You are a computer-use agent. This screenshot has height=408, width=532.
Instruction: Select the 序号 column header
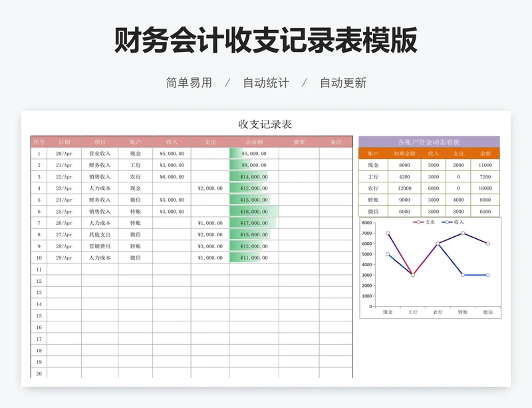coord(39,142)
